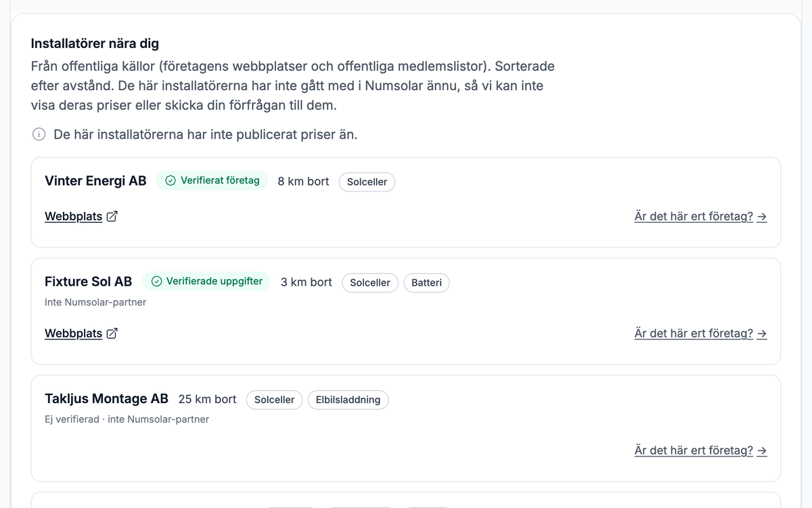
Task: Click the 'Takljus Montage AB' company name
Action: pyautogui.click(x=106, y=398)
